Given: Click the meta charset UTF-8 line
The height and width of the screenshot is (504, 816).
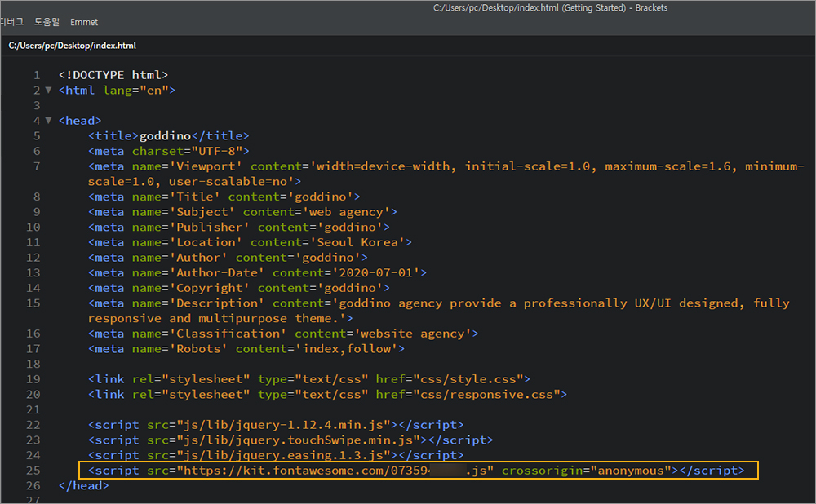Looking at the screenshot, I should click(169, 151).
